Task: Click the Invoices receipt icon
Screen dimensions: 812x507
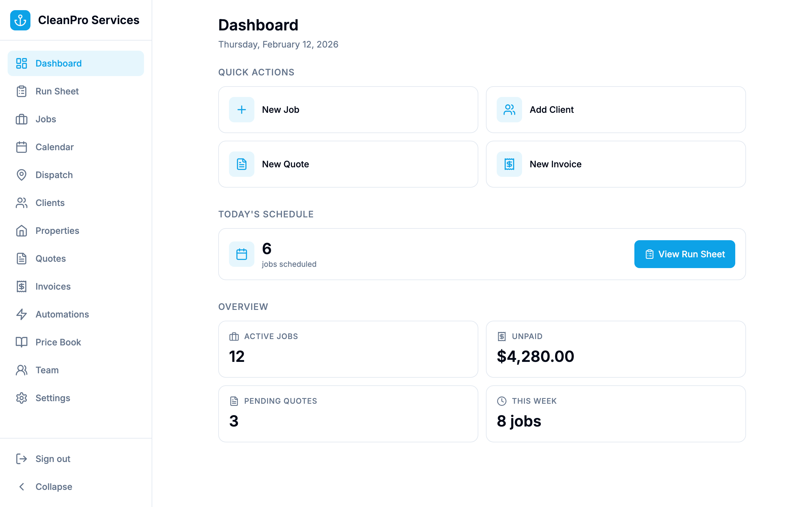Action: pyautogui.click(x=22, y=286)
